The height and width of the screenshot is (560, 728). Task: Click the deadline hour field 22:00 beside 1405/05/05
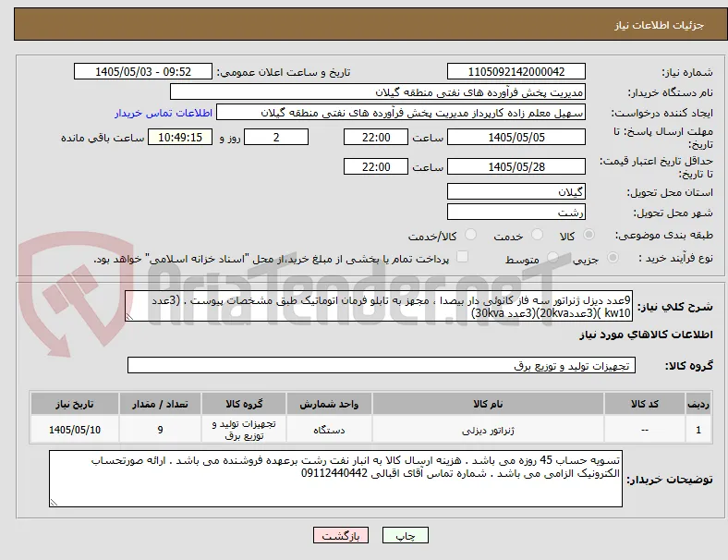click(x=376, y=137)
